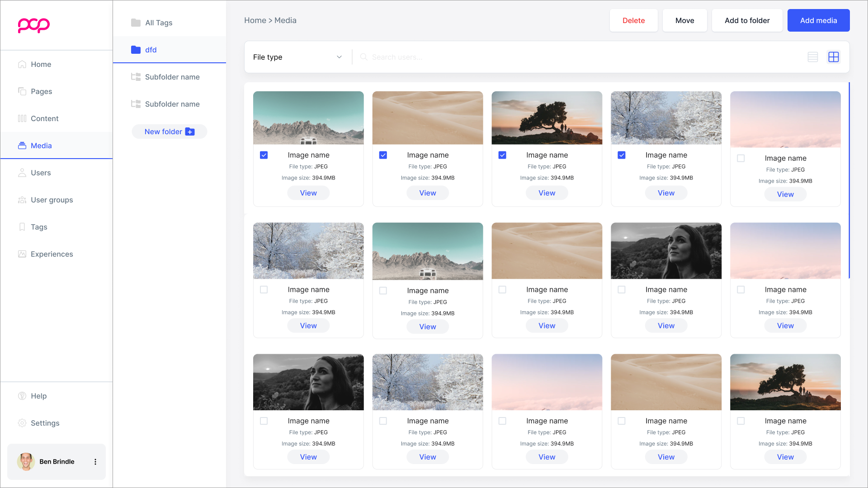This screenshot has height=488, width=868.
Task: Switch to list view layout icon
Action: tap(812, 57)
